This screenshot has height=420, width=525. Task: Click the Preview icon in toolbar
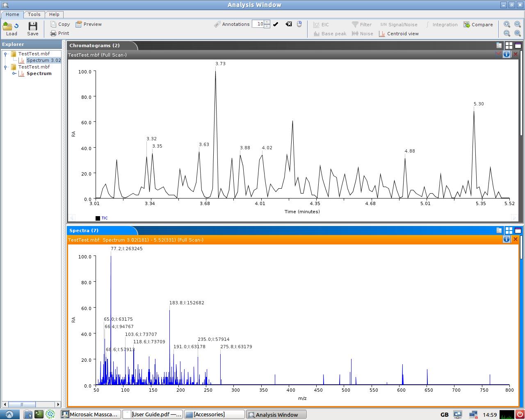(88, 24)
